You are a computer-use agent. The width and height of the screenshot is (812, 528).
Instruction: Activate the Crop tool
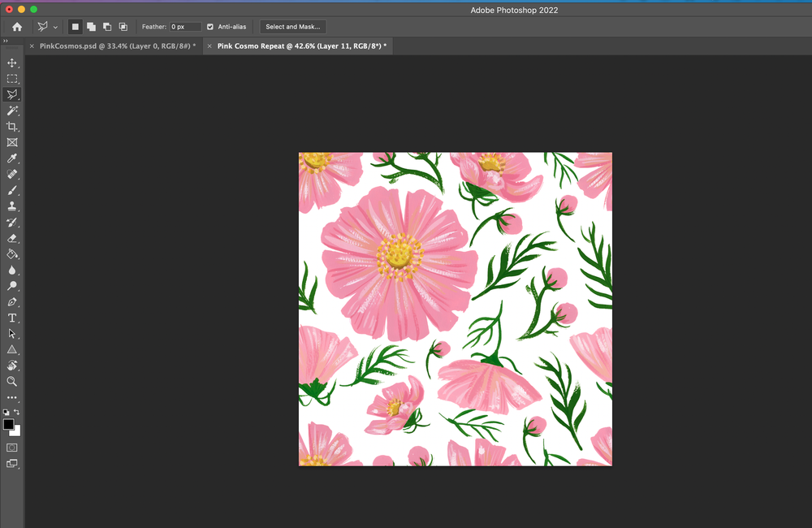[12, 126]
